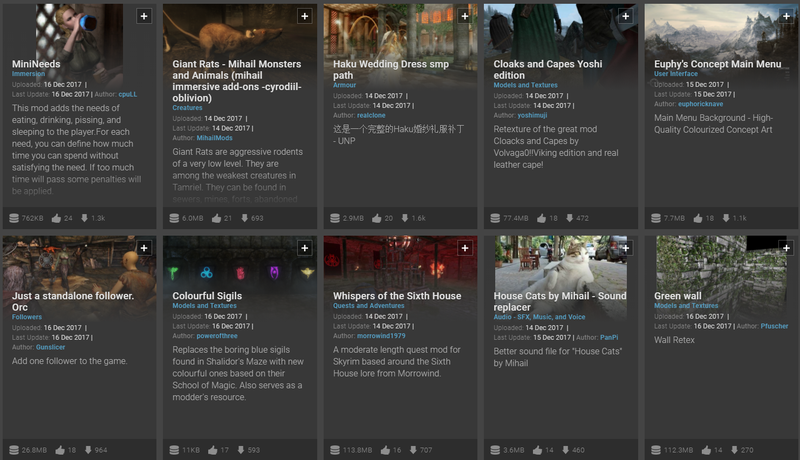Open author yoshimuji profile
Image resolution: width=800 pixels, height=460 pixels.
532,115
